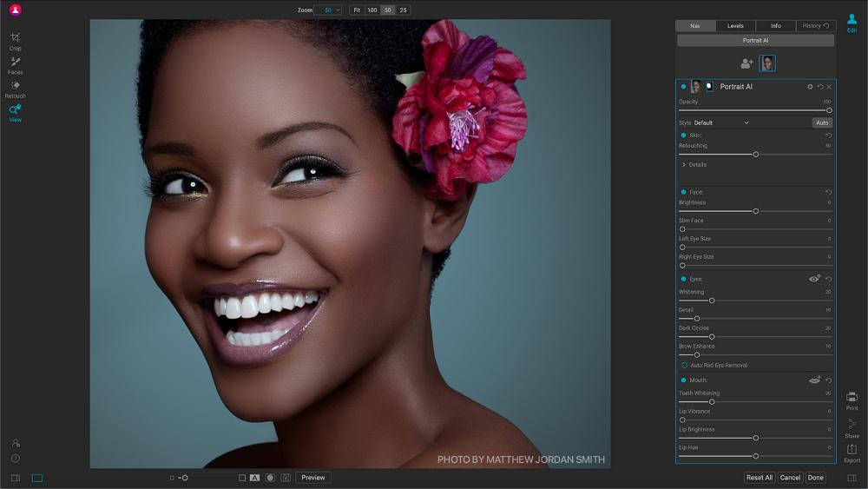Viewport: 868px width, 489px height.
Task: Select the Faces tool
Action: [x=15, y=63]
